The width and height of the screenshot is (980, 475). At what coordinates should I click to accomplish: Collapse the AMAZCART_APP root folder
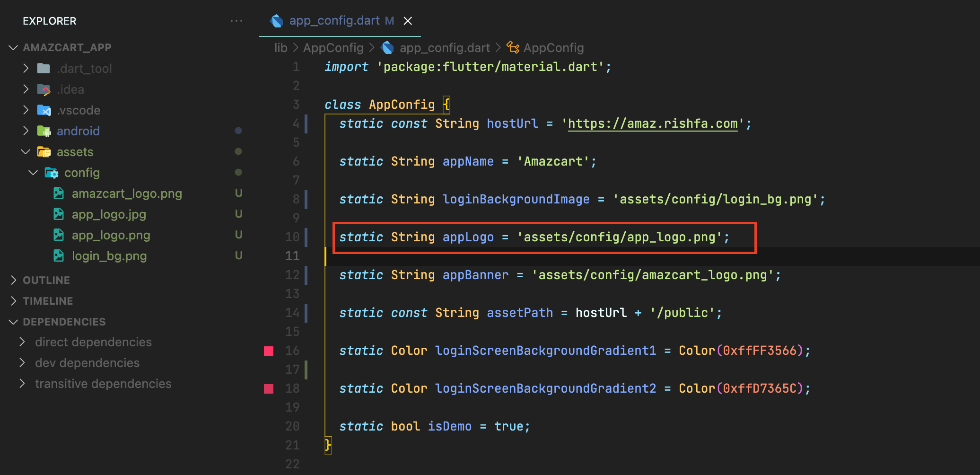13,47
